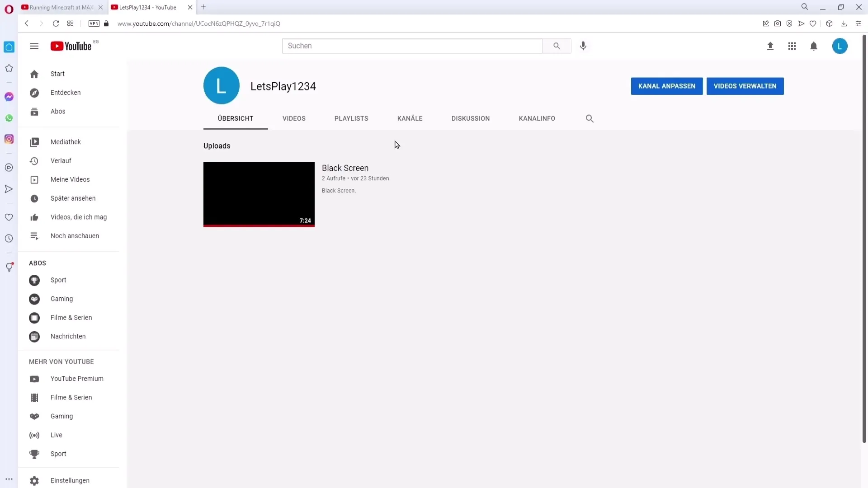This screenshot has height=488, width=868.
Task: Toggle YouTube Premium menu item
Action: (76, 378)
